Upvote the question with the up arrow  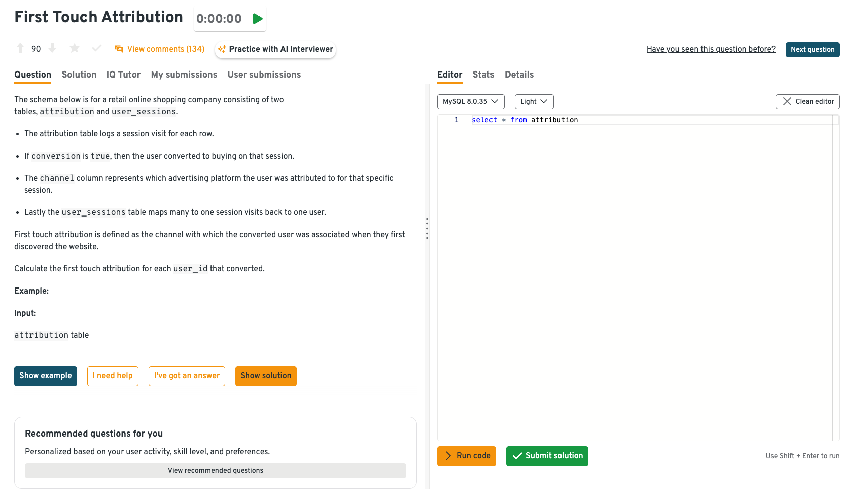pos(20,48)
